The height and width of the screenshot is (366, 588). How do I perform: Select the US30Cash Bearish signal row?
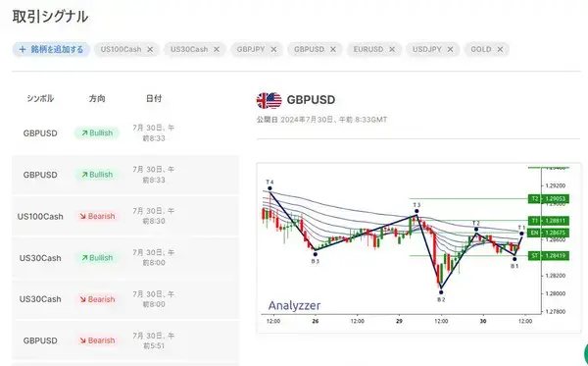click(125, 299)
